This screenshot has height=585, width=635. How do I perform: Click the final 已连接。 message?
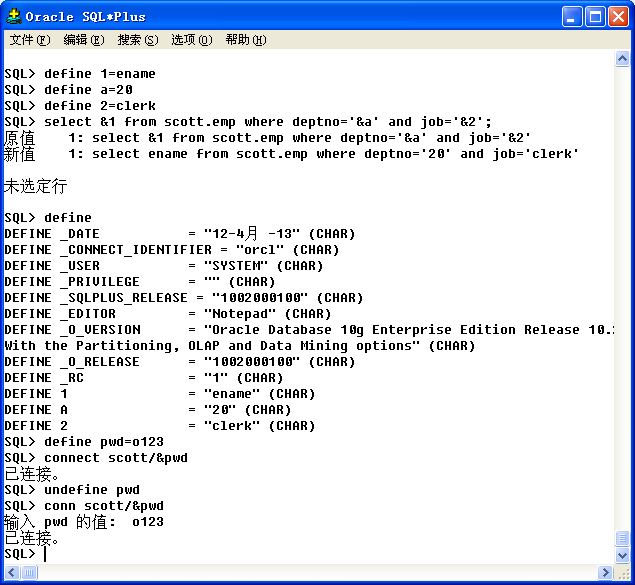tap(32, 538)
